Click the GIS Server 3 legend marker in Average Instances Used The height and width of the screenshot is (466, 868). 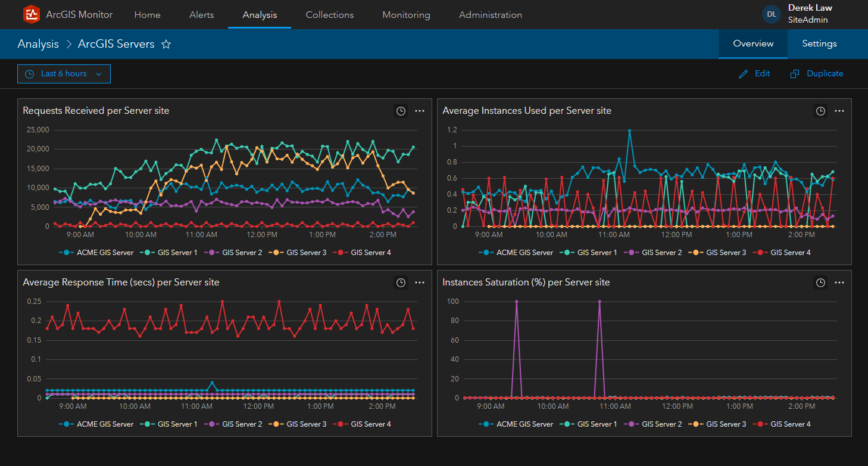[696, 253]
